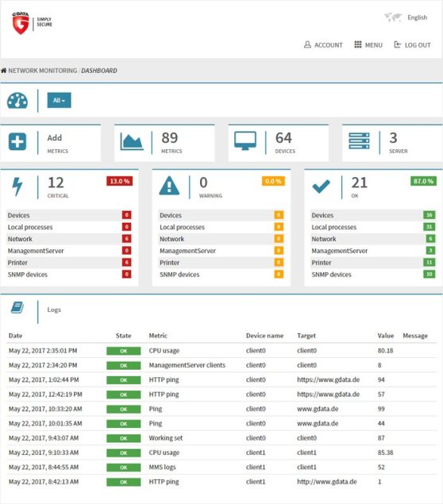Select ManagementServer under Warning
Screen dimensions: 443x504
click(221, 251)
